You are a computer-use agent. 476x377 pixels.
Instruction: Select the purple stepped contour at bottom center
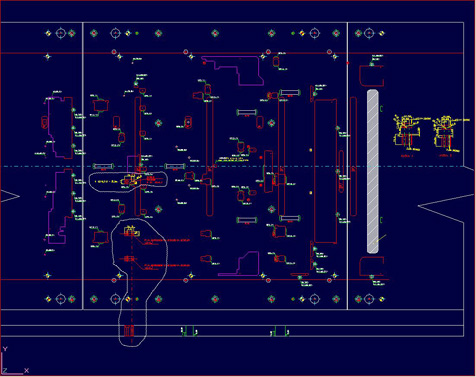pyautogui.click(x=239, y=264)
